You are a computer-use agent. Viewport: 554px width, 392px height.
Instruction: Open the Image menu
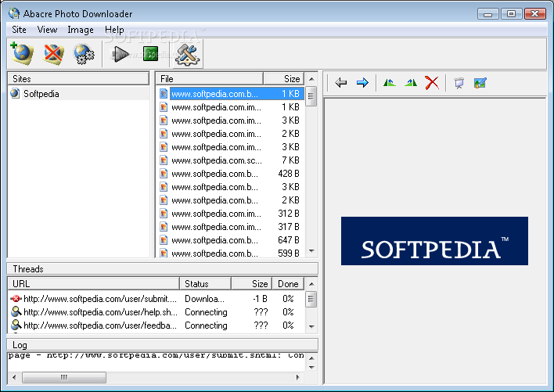[x=81, y=30]
